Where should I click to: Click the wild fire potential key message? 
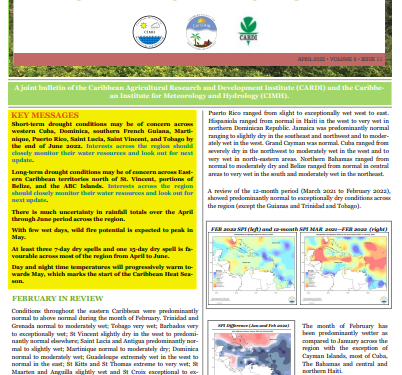point(102,233)
